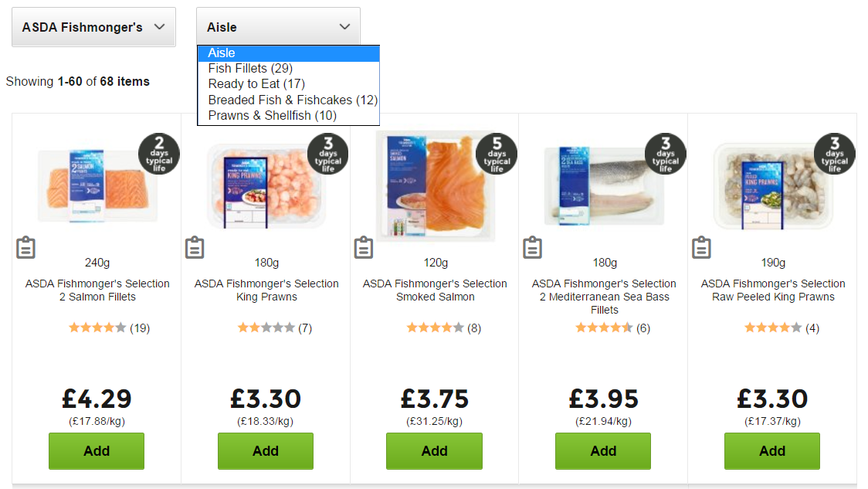Click the list clipboard icon for King Prawns

tap(195, 247)
